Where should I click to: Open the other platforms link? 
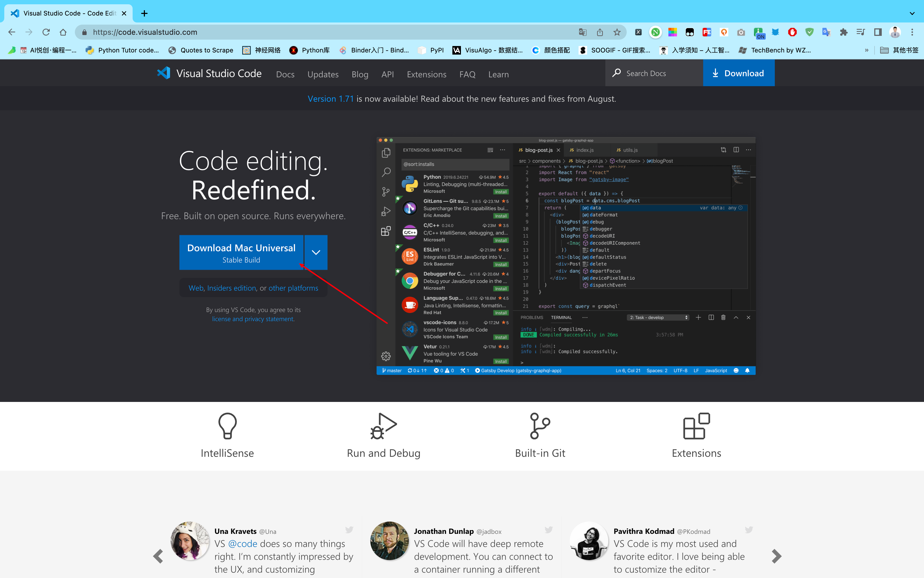coord(293,288)
